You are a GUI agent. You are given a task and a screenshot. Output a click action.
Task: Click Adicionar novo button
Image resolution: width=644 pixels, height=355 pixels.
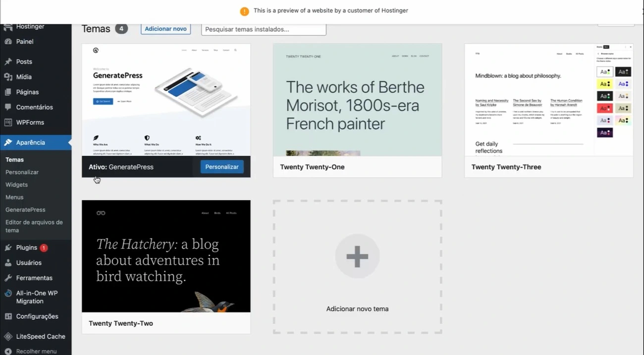tap(165, 29)
